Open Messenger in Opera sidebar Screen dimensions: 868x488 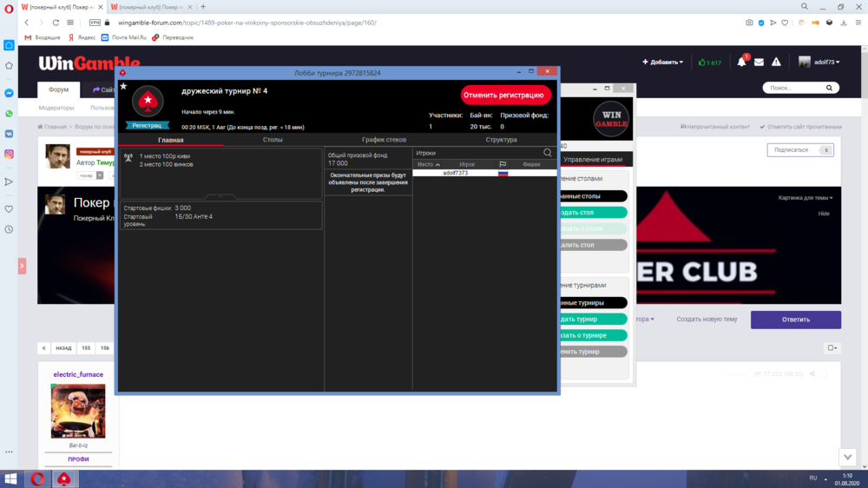[x=9, y=93]
